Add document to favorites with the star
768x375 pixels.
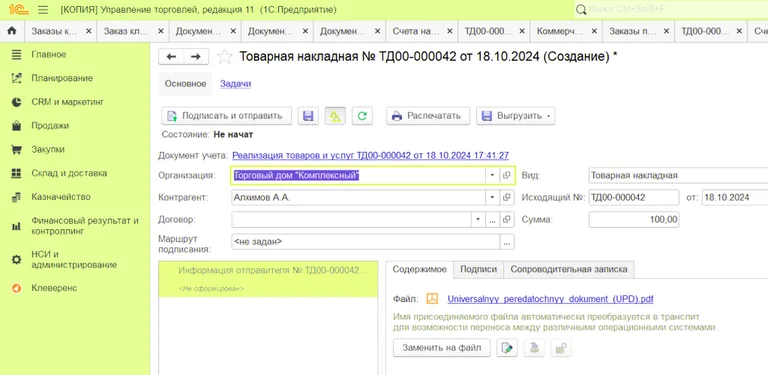coord(224,57)
